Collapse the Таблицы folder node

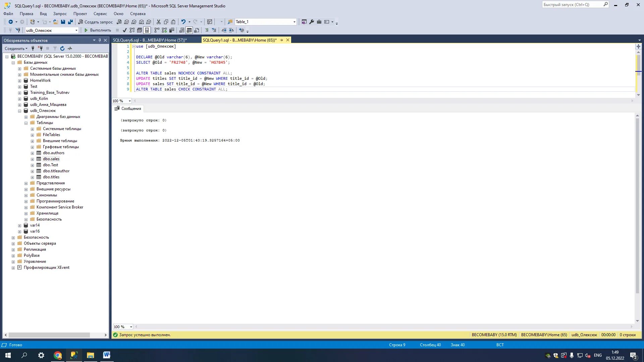[26, 123]
